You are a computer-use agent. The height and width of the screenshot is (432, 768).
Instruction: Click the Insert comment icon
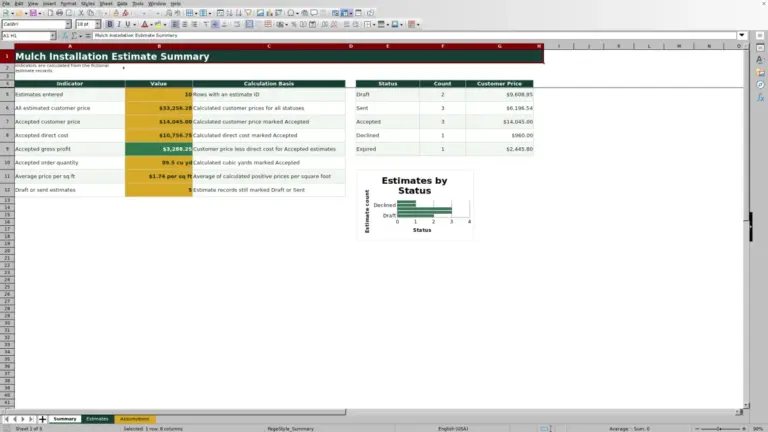tap(314, 13)
